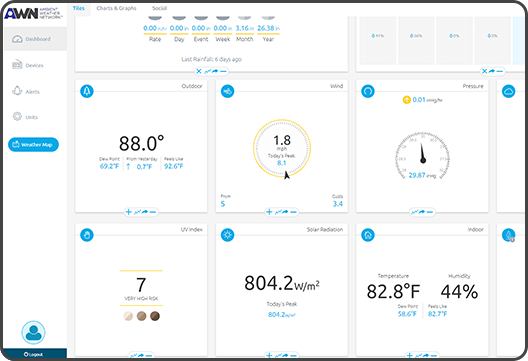Click the indoor temperature 82.8°F
This screenshot has height=361, width=528.
point(393,291)
